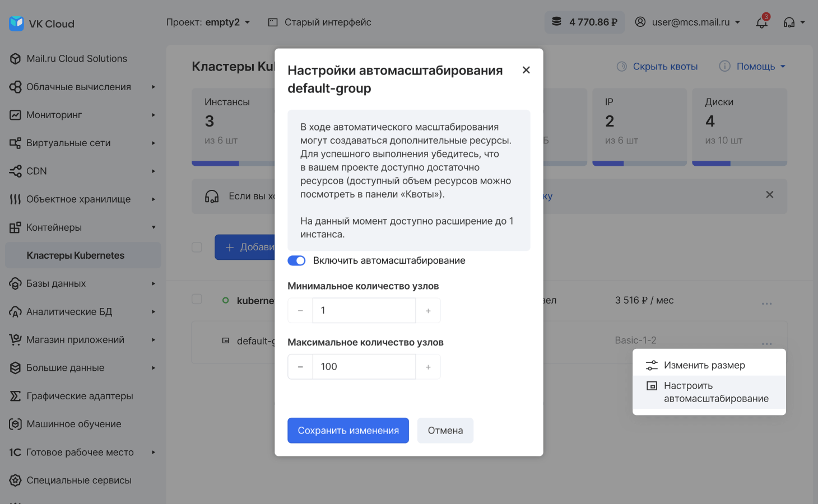Viewport: 818px width, 504px height.
Task: Tick the select-all checkbox near Добавить
Action: pyautogui.click(x=197, y=247)
